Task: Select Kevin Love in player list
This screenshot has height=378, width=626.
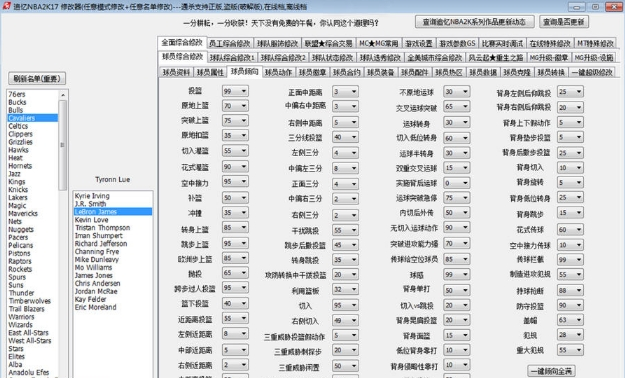Action: (x=91, y=220)
